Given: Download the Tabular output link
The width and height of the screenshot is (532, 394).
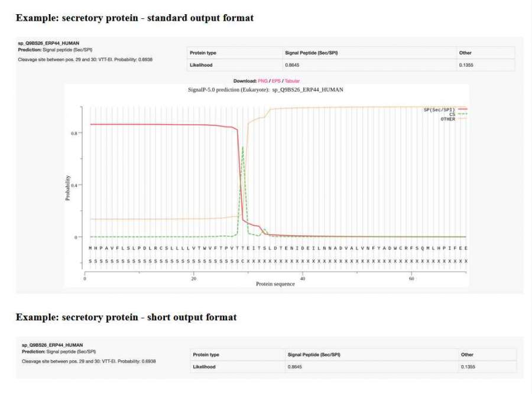Looking at the screenshot, I should click(292, 80).
